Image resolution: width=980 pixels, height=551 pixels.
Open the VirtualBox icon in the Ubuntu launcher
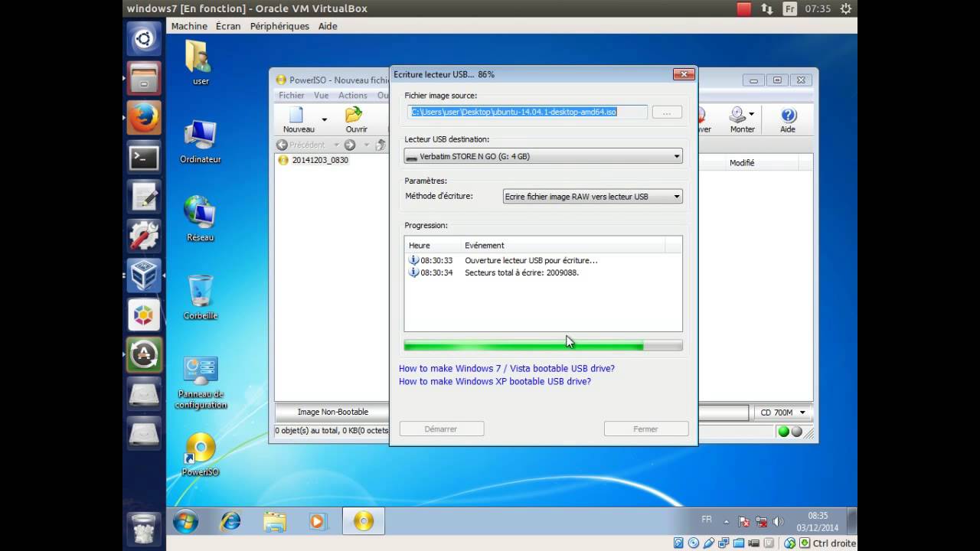[x=144, y=275]
